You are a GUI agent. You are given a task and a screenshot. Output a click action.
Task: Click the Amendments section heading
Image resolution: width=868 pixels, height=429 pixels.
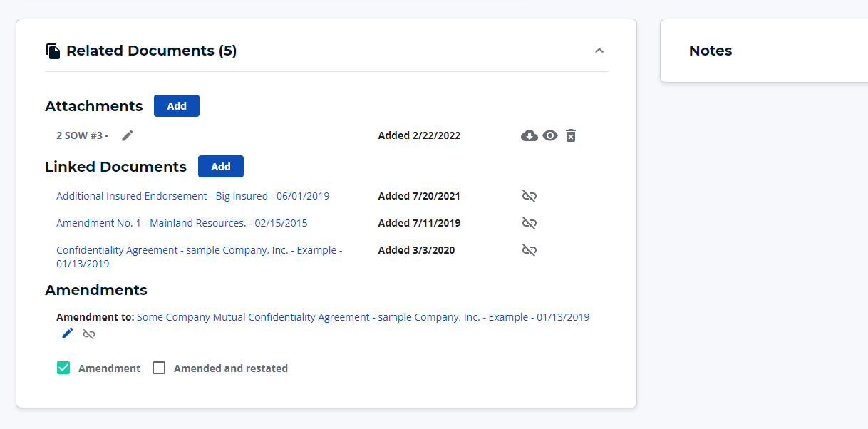[96, 290]
